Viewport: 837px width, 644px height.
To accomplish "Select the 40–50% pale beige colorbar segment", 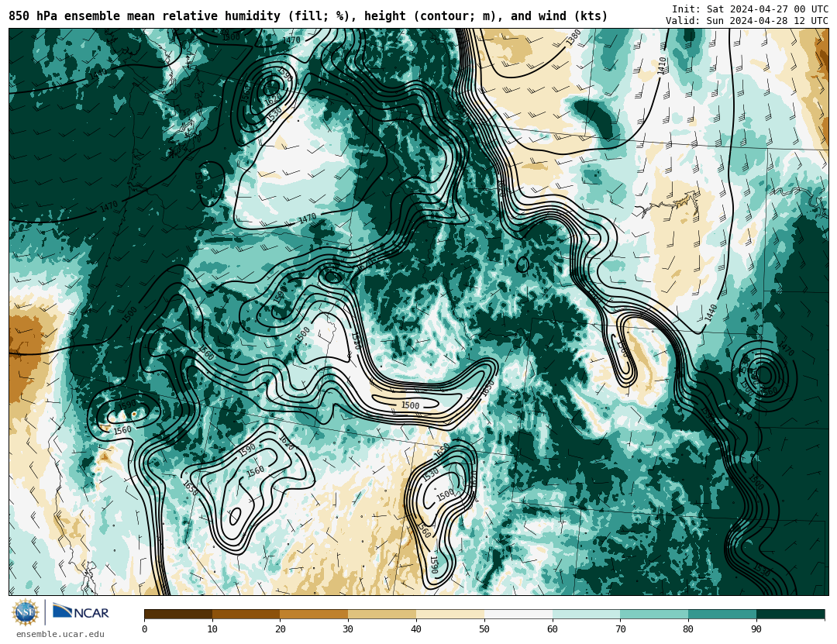I will (450, 614).
